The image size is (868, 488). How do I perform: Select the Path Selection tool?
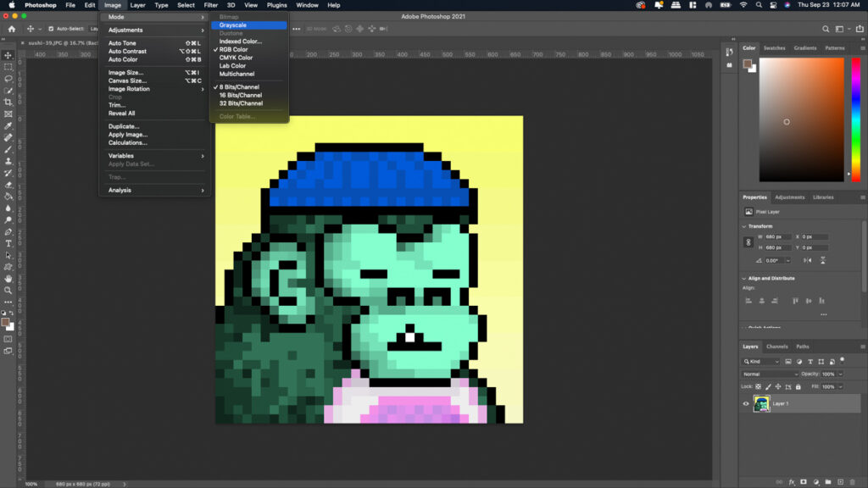click(x=8, y=256)
